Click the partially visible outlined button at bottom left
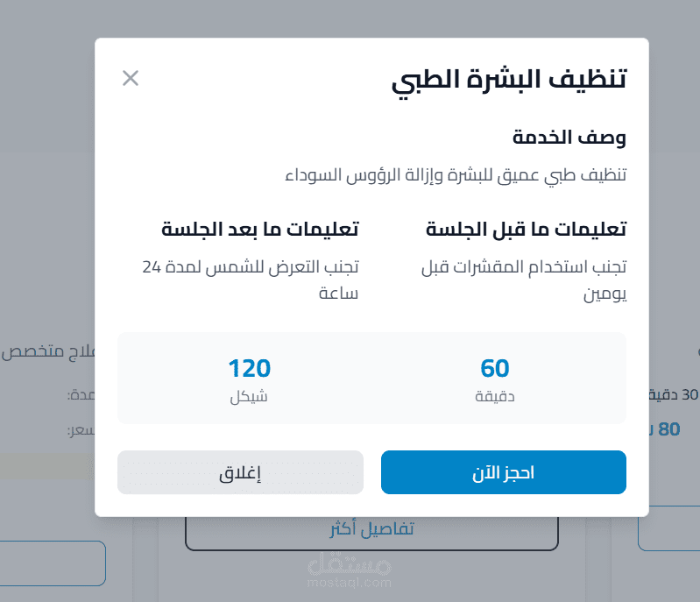The height and width of the screenshot is (602, 700). pos(53,563)
